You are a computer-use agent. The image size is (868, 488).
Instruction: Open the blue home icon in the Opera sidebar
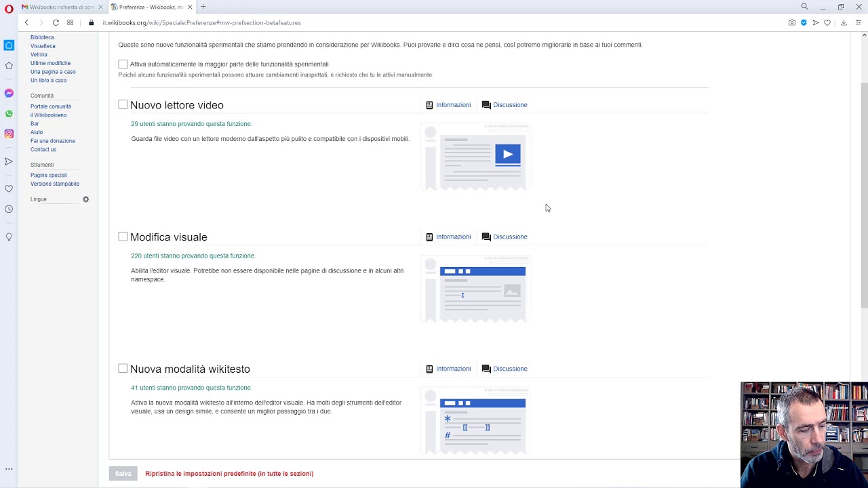click(x=9, y=45)
